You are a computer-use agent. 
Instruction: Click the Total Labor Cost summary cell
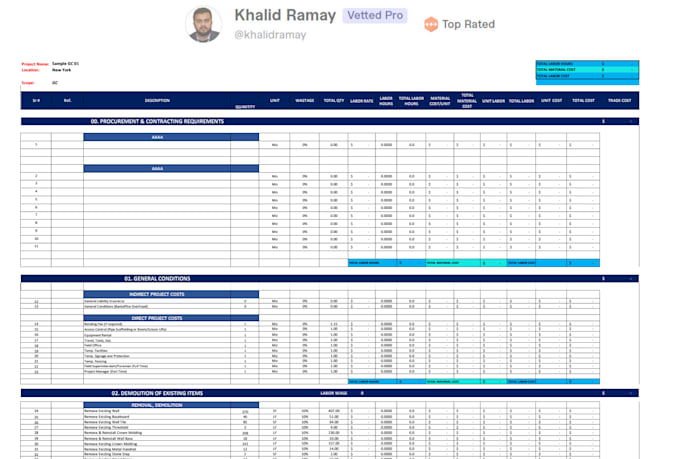[x=587, y=76]
